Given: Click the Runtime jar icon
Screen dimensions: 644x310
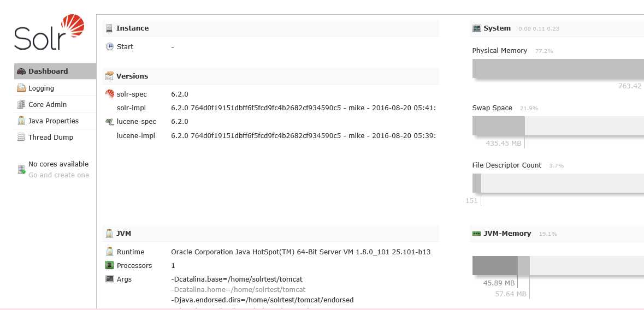Looking at the screenshot, I should pos(110,252).
